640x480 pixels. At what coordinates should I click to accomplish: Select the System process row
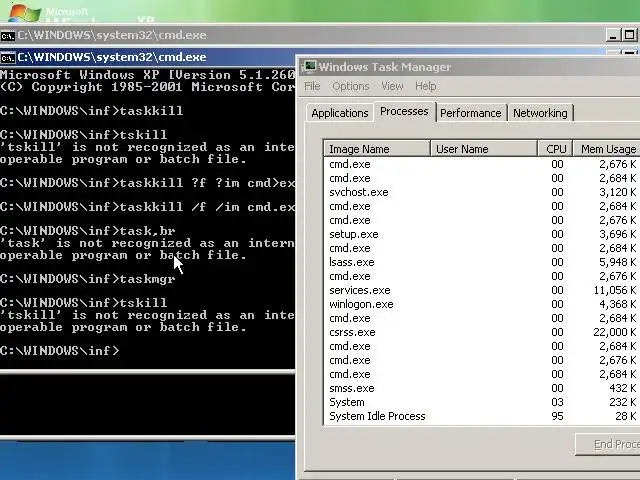coord(482,402)
